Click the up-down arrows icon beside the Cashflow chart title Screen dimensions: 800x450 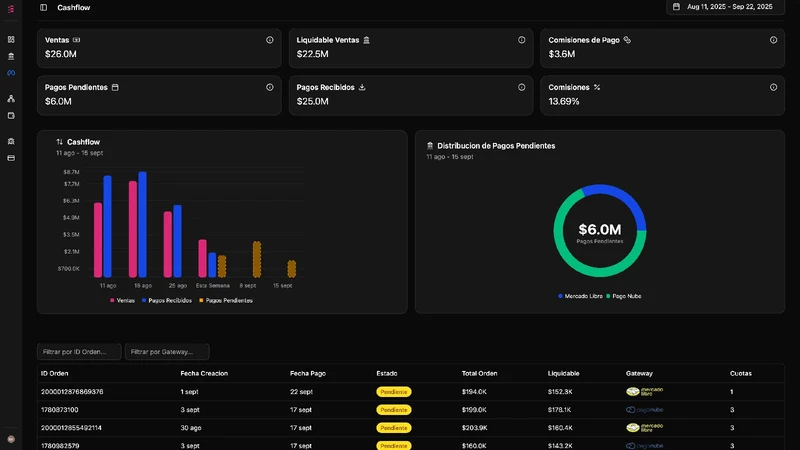coord(60,142)
